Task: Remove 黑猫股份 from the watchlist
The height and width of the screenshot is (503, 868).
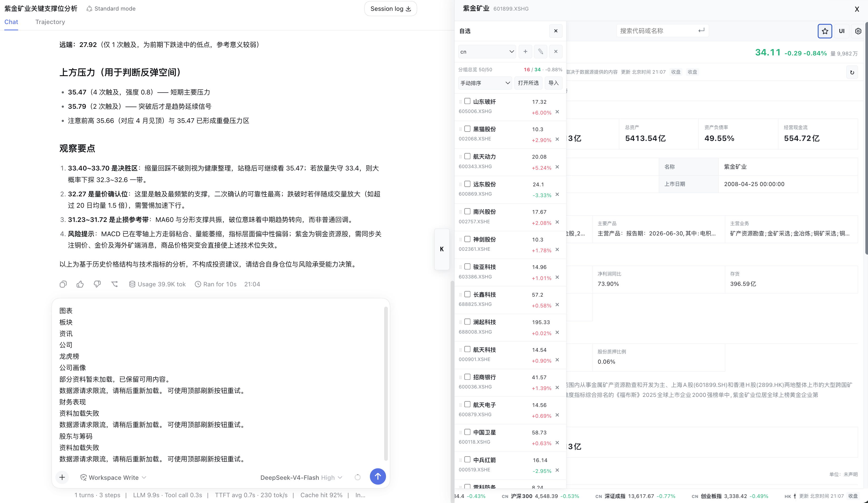Action: (x=557, y=140)
